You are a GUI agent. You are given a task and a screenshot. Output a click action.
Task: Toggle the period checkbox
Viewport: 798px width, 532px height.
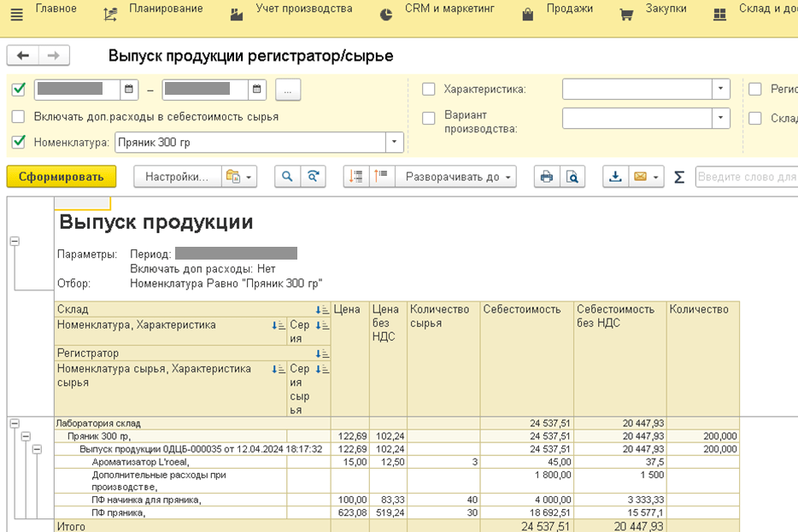[x=18, y=90]
